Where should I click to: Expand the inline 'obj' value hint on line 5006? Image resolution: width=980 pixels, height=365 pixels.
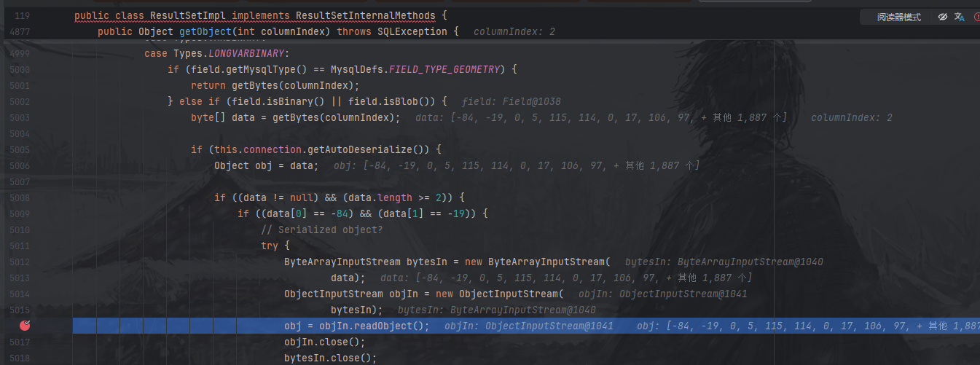tap(517, 165)
